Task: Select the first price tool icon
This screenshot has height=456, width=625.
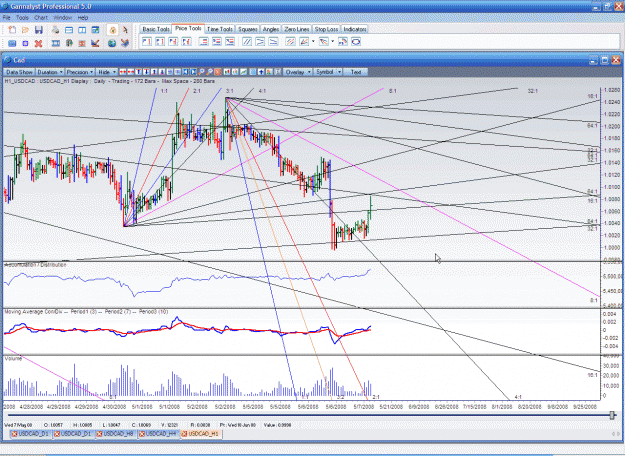Action: (147, 41)
